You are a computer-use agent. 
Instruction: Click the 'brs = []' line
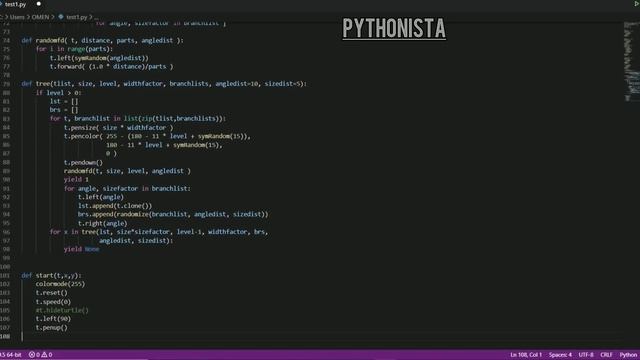coord(64,110)
